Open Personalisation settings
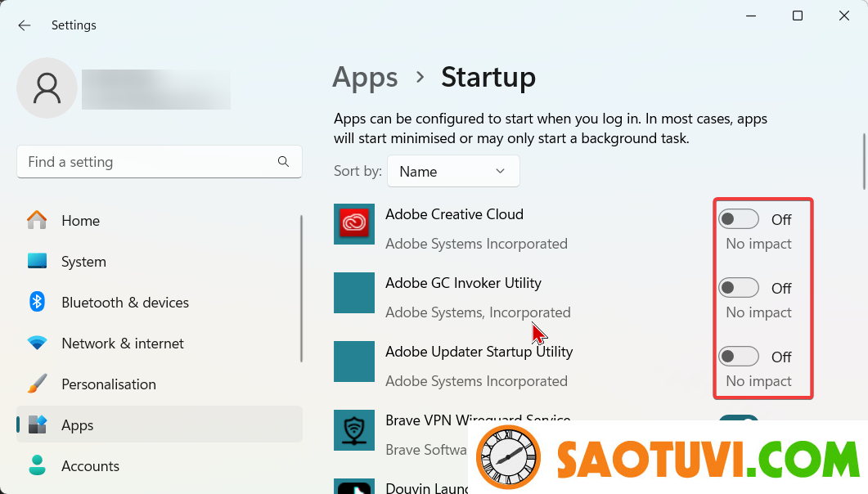Viewport: 868px width, 494px height. pyautogui.click(x=160, y=384)
